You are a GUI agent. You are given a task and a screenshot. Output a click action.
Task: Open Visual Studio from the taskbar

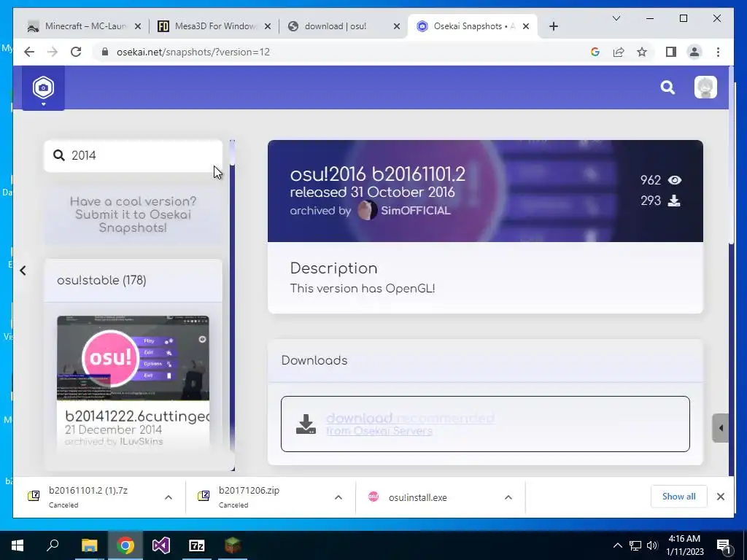coord(161,545)
